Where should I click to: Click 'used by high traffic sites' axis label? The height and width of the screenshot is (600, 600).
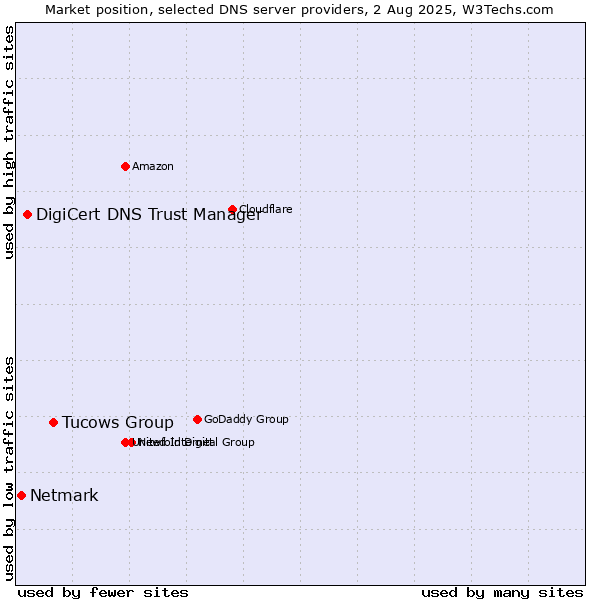(9, 142)
